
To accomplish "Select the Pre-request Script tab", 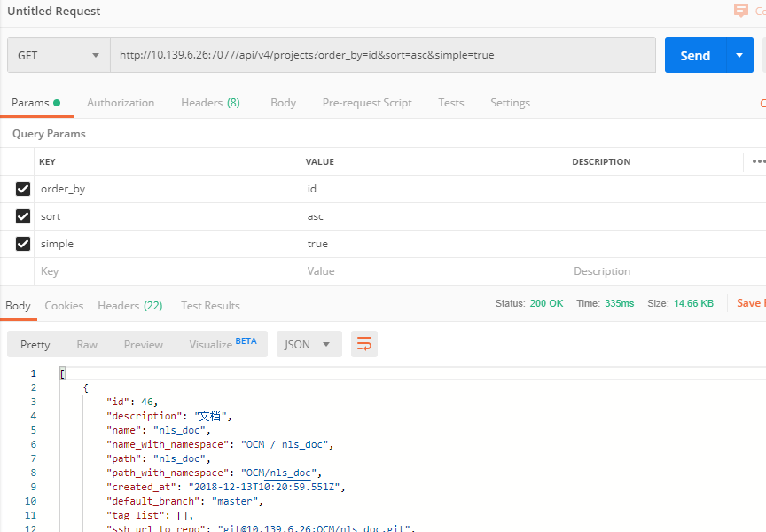I will tap(367, 103).
